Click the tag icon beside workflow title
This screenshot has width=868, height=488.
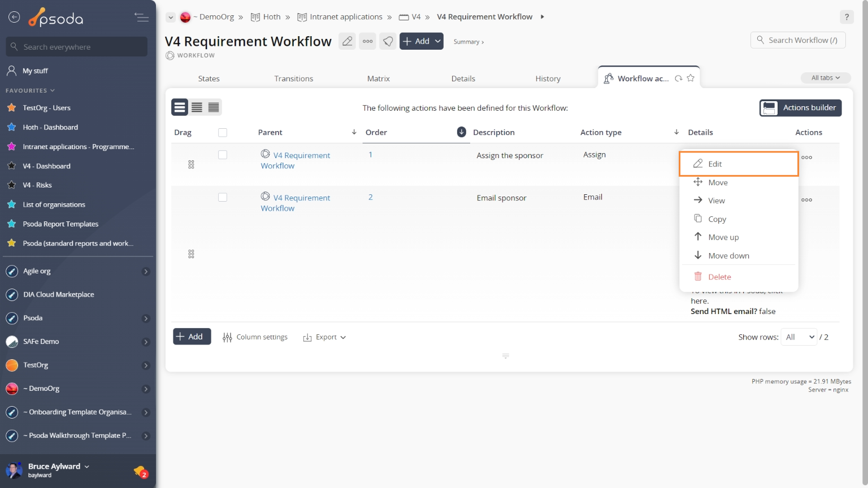click(x=388, y=41)
